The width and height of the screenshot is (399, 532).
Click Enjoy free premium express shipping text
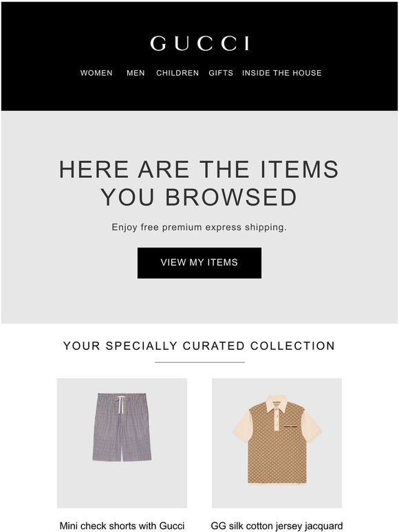pos(199,227)
